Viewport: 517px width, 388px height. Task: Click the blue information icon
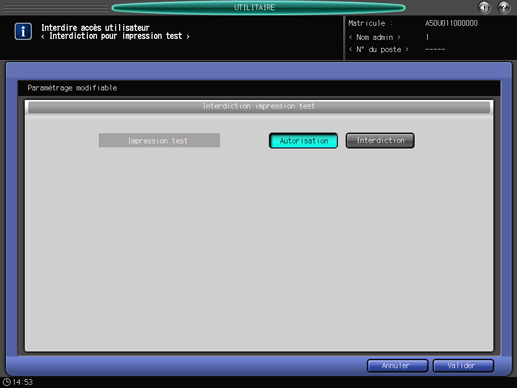[23, 32]
